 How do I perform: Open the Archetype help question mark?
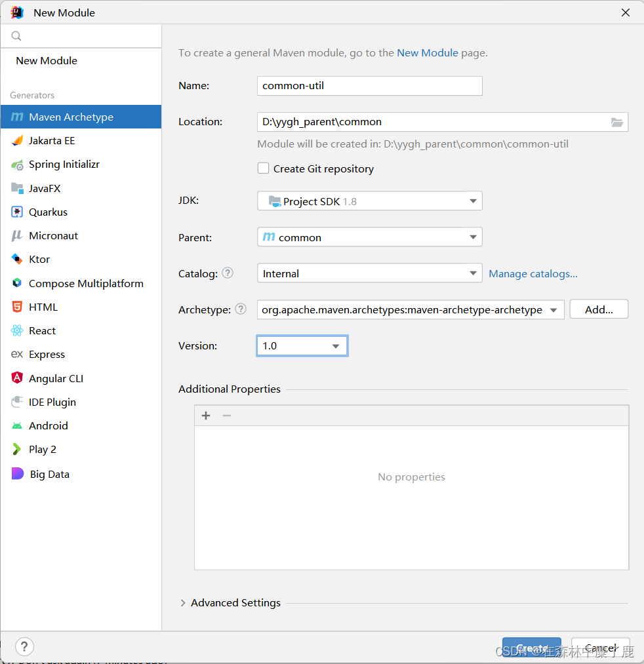(x=241, y=309)
